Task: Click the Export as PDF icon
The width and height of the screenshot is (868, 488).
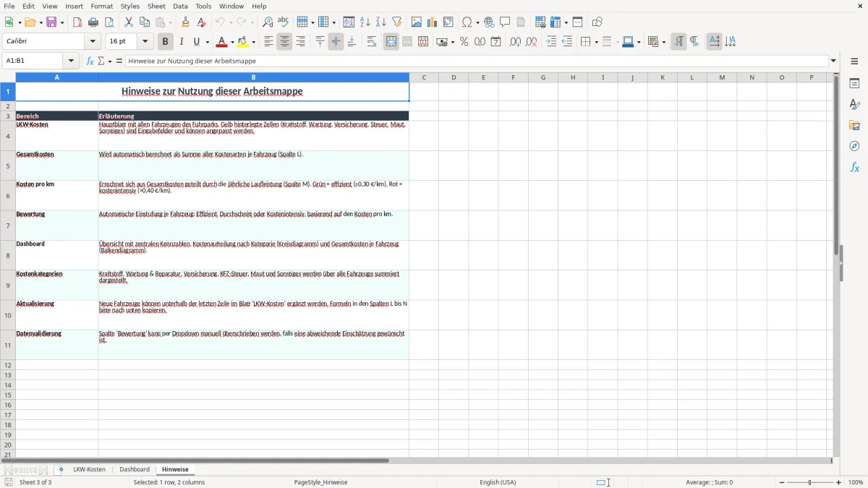Action: tap(77, 22)
